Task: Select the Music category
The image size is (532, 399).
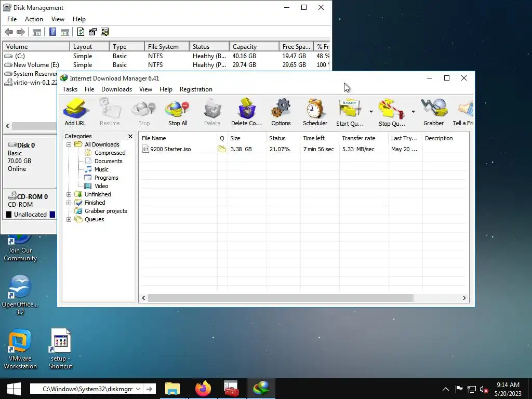Action: [x=101, y=169]
